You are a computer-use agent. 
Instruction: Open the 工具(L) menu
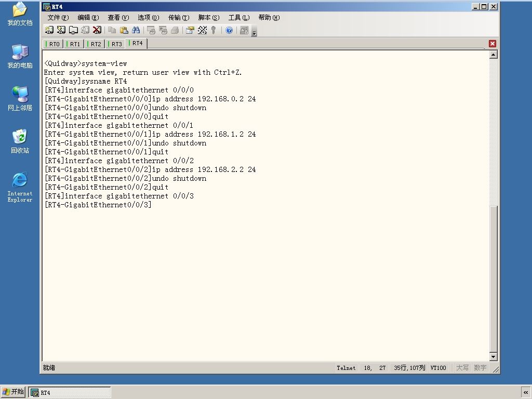point(239,17)
